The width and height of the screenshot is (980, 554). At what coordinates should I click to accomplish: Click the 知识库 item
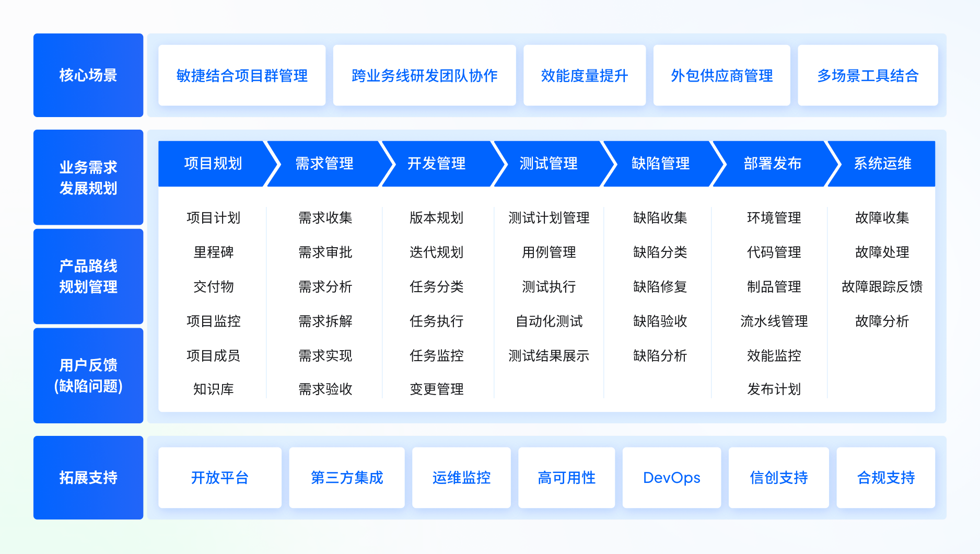click(213, 389)
